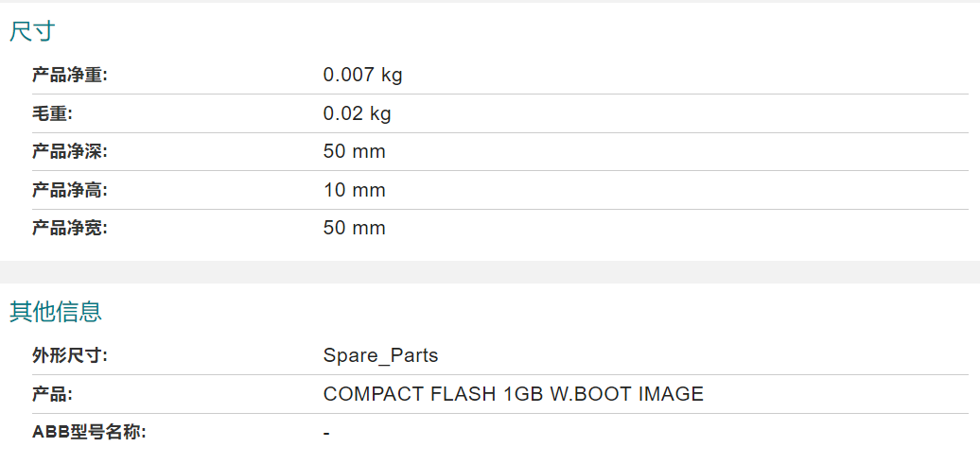The width and height of the screenshot is (980, 464).
Task: Select the ABB型号名称 label
Action: [89, 432]
